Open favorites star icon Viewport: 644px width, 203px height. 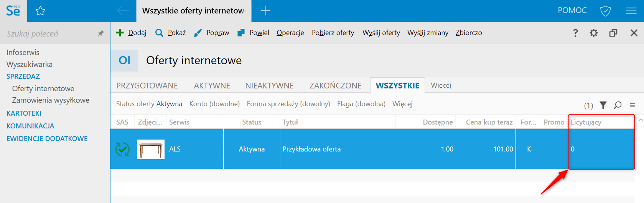tap(40, 11)
